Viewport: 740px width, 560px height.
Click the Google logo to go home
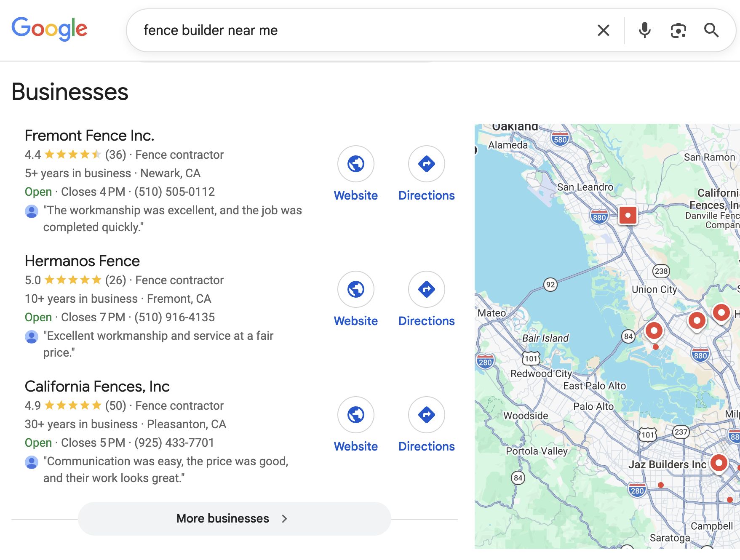[50, 29]
